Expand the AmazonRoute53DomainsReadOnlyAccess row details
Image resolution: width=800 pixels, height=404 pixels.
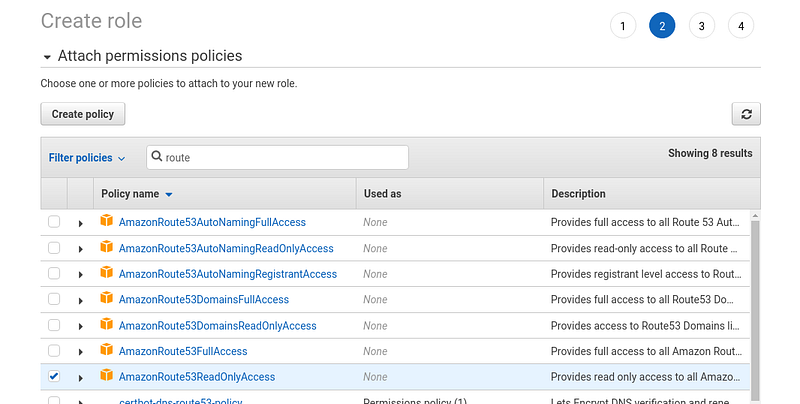(81, 326)
